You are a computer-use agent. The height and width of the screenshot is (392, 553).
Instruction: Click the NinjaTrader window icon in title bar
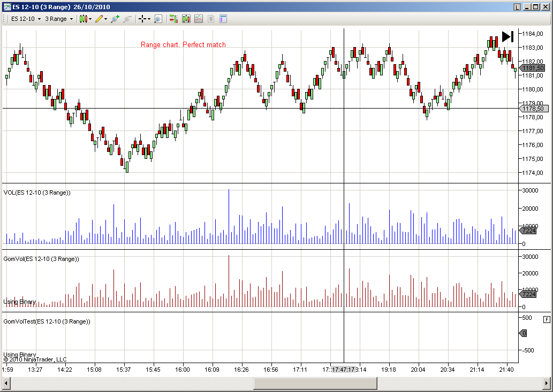pyautogui.click(x=7, y=7)
